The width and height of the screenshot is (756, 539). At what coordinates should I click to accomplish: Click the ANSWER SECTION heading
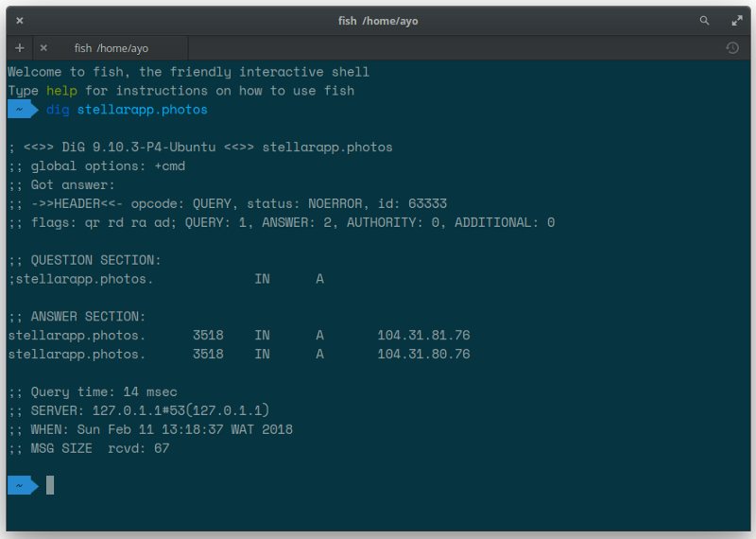[x=77, y=317]
